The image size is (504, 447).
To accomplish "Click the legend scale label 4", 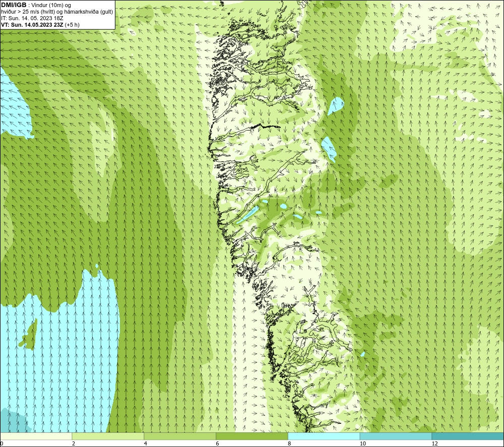I will 146,443.
